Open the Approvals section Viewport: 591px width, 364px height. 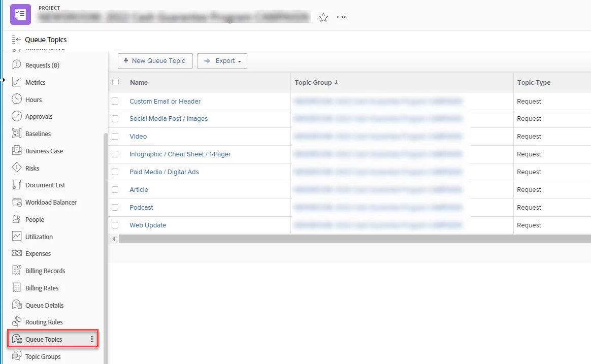[39, 117]
